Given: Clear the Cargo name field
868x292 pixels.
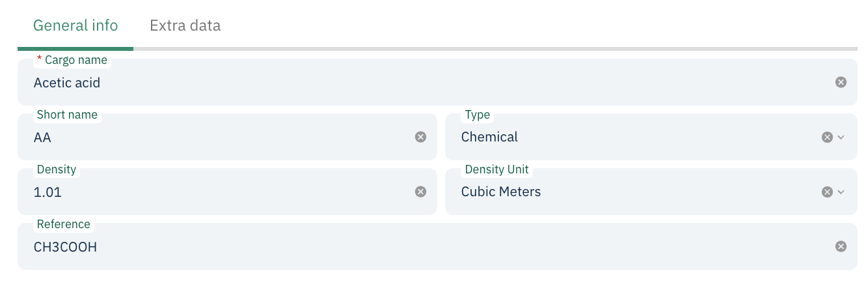Looking at the screenshot, I should click(841, 82).
